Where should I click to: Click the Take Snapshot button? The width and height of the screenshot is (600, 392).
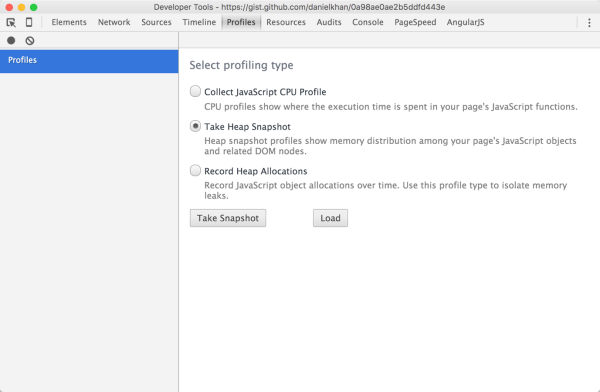pyautogui.click(x=228, y=218)
